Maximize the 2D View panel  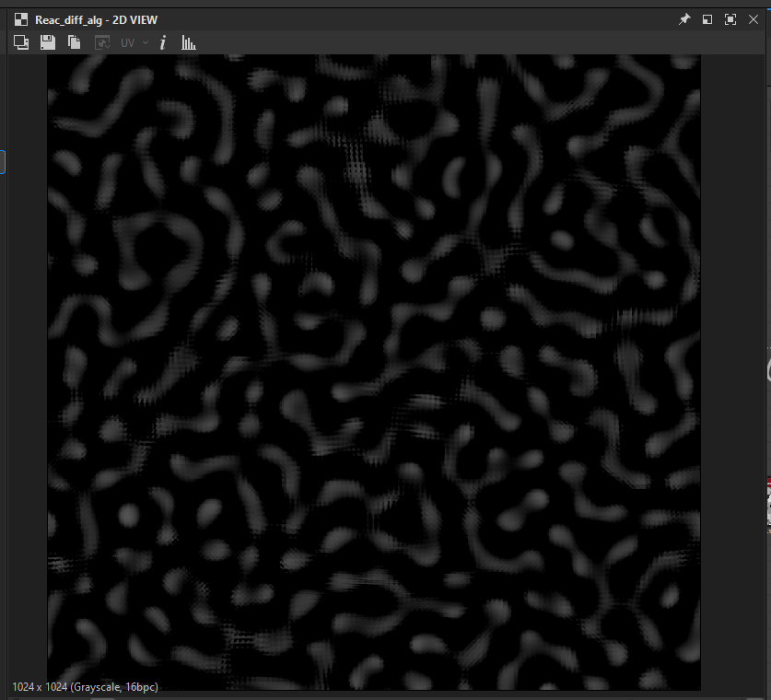coord(730,19)
